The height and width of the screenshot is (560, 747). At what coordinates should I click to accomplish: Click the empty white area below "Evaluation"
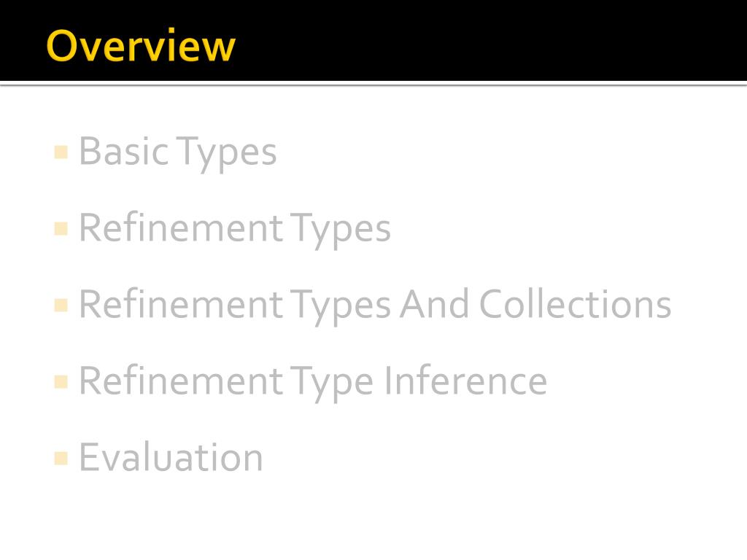373,518
